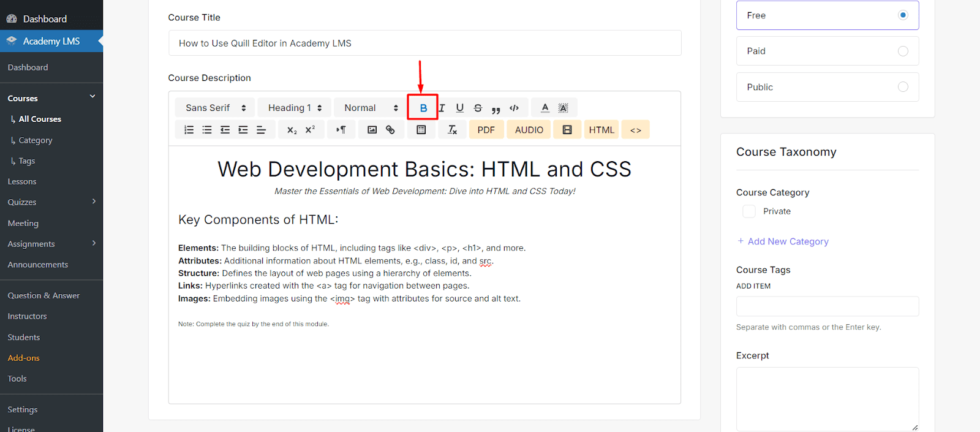The width and height of the screenshot is (980, 432).
Task: Apply strikethrough to text
Action: pos(478,108)
